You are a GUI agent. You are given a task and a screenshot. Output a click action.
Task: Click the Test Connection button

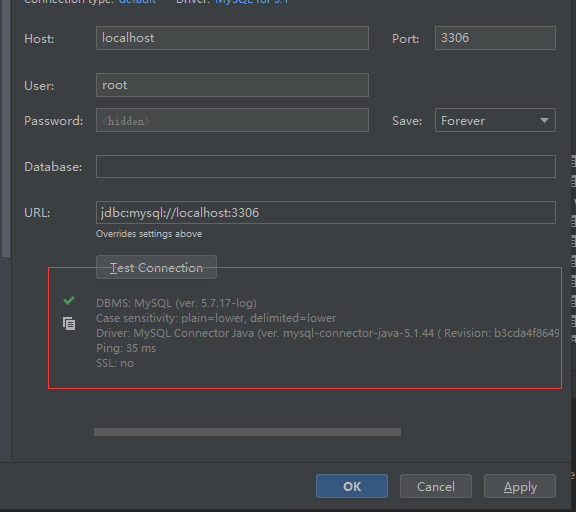click(x=156, y=267)
